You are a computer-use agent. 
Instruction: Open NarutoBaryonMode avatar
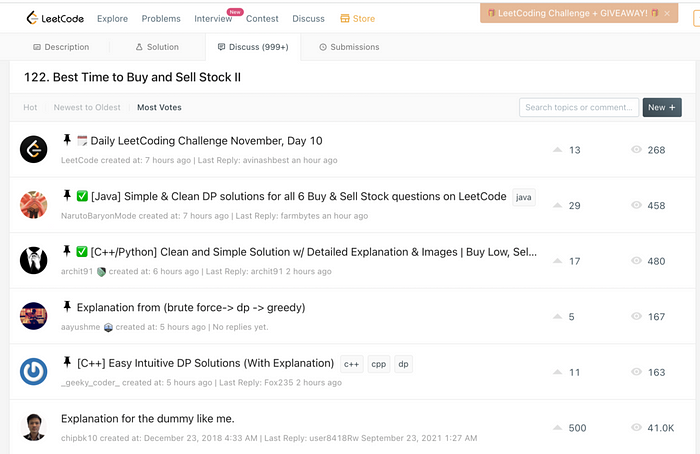(33, 205)
